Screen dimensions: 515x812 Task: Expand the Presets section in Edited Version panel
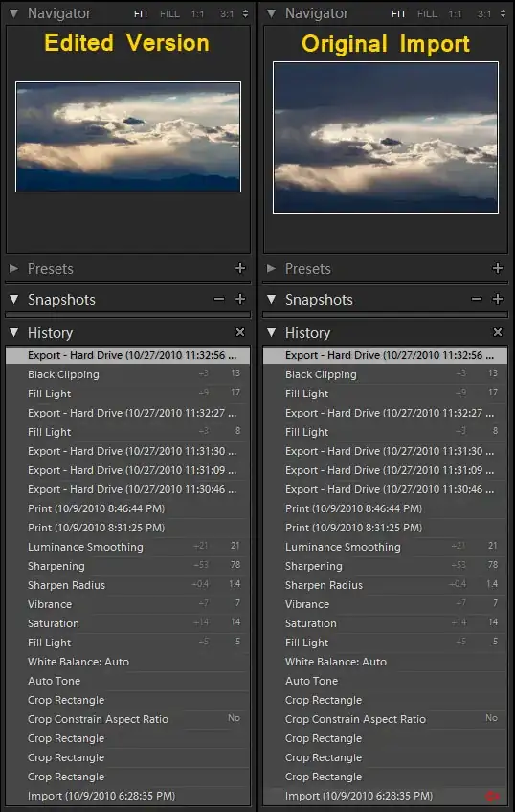tap(14, 268)
